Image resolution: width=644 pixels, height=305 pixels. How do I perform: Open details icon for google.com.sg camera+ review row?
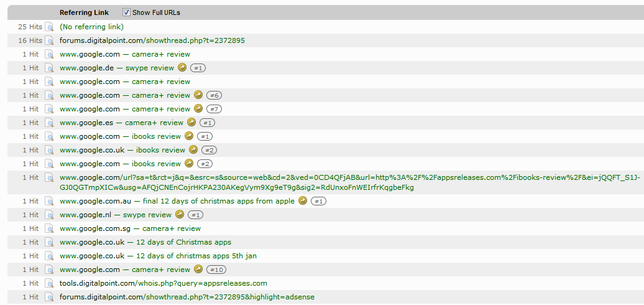49,228
